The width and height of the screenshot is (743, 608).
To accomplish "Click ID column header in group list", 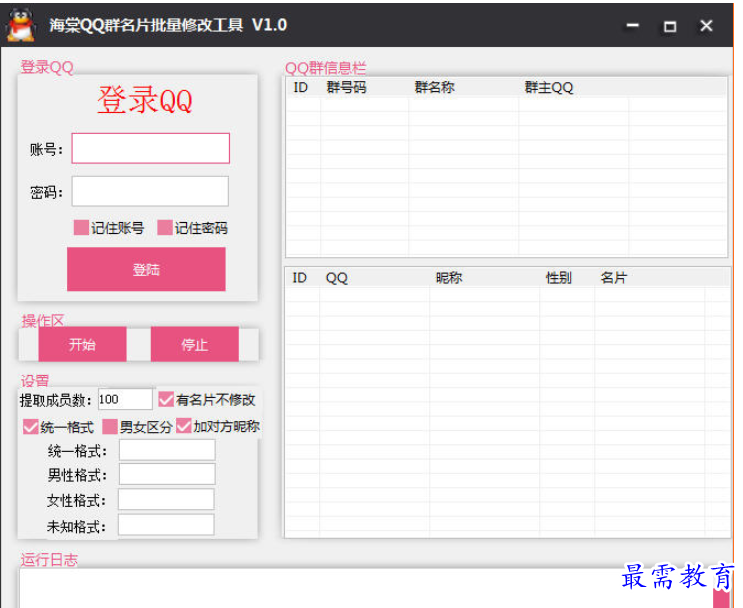I will pyautogui.click(x=303, y=88).
